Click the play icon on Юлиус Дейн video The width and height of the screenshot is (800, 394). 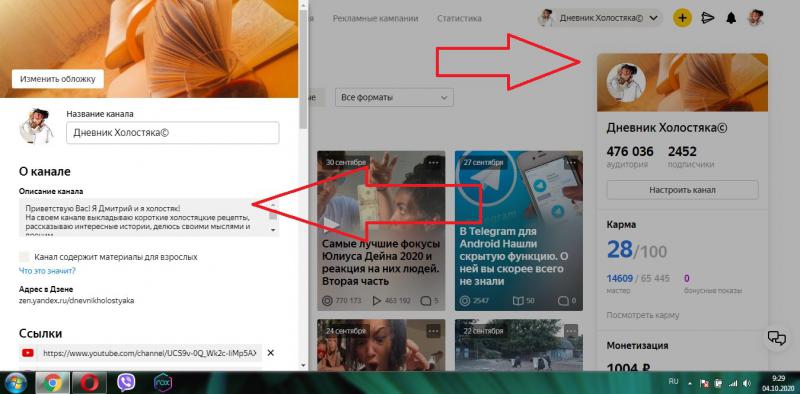[x=331, y=225]
